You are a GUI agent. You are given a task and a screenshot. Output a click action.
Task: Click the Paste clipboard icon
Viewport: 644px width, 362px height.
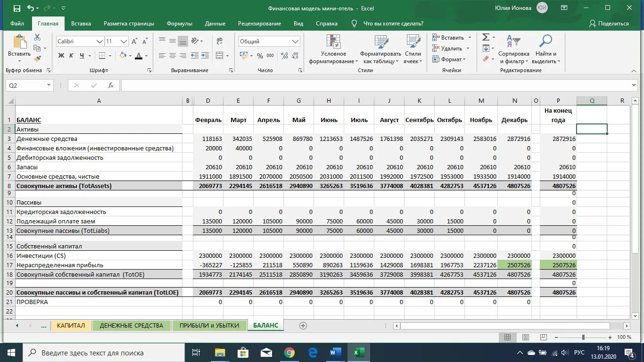coord(19,42)
